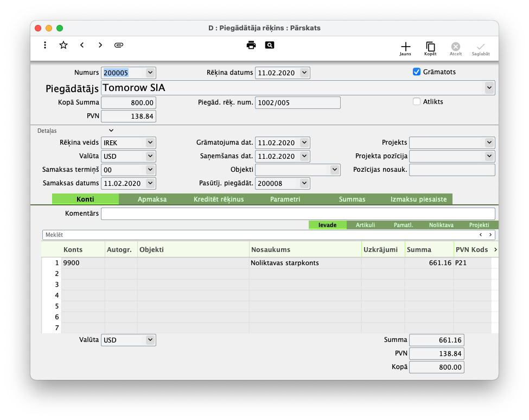The height and width of the screenshot is (420, 529).
Task: Open the Rēķina veids dropdown
Action: [150, 143]
